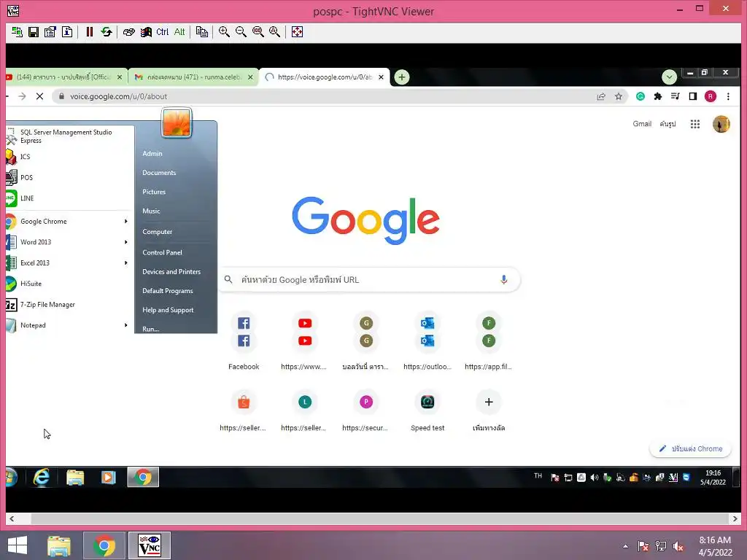Click the TightVNC horizontal scrollbar right arrow
Viewport: 747px width, 560px height.
tap(735, 518)
